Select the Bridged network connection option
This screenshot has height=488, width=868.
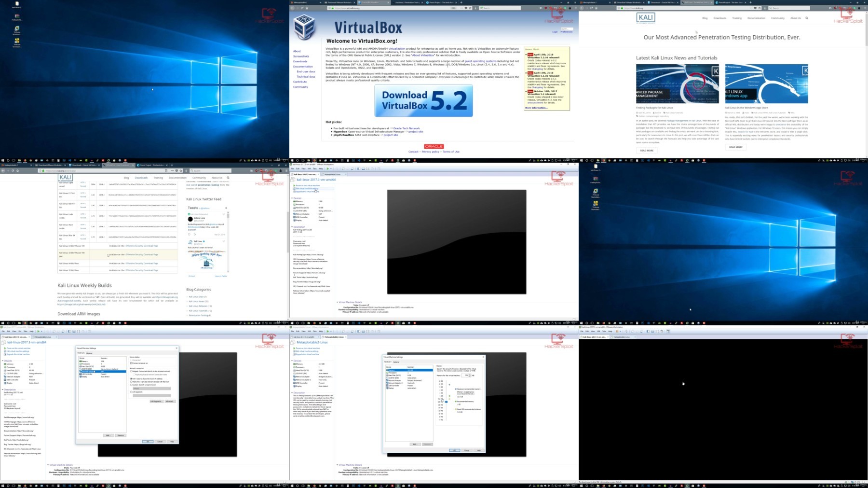pyautogui.click(x=131, y=371)
